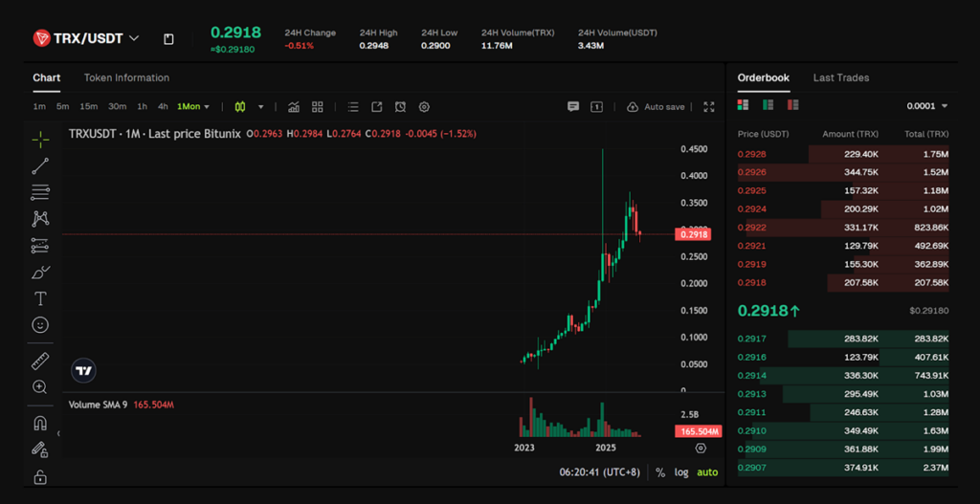The width and height of the screenshot is (980, 504).
Task: Open the chart type dropdown arrow
Action: [261, 107]
